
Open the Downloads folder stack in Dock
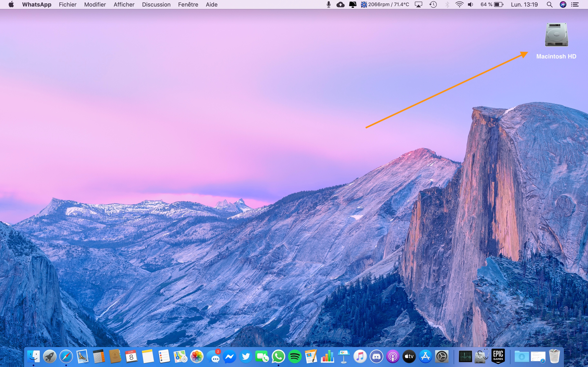tap(521, 356)
